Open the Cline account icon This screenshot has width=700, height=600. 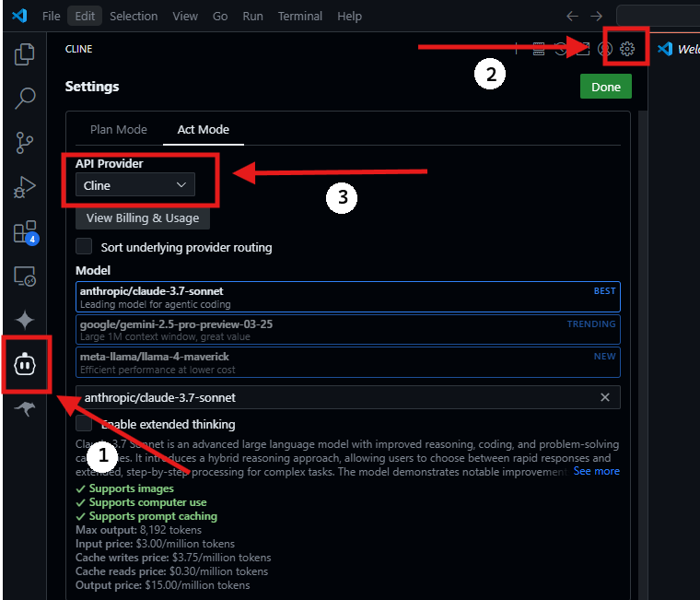(x=605, y=49)
